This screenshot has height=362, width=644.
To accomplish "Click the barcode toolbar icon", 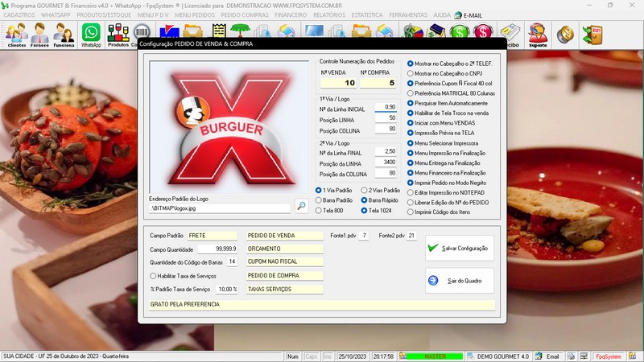I will point(142,31).
